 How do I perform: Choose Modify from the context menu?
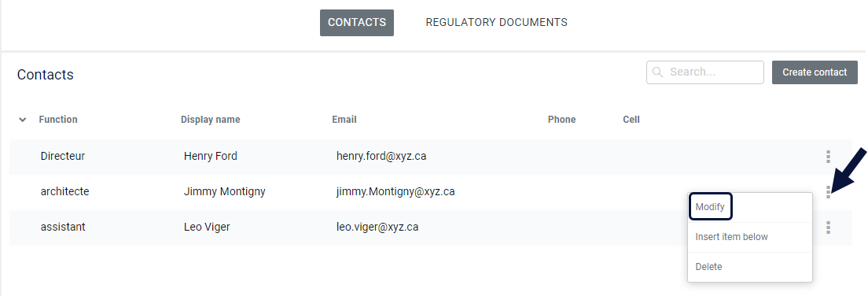pos(710,207)
